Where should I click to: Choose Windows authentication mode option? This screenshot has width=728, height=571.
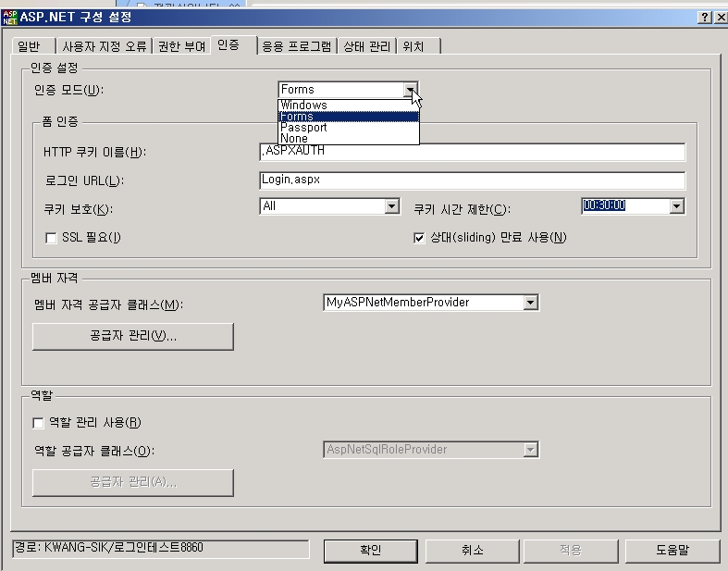tap(348, 105)
